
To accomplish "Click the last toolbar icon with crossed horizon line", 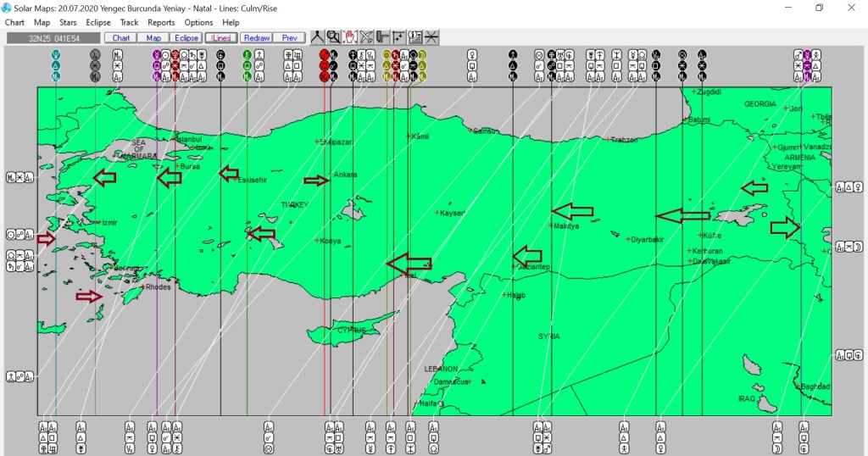I will [x=431, y=37].
